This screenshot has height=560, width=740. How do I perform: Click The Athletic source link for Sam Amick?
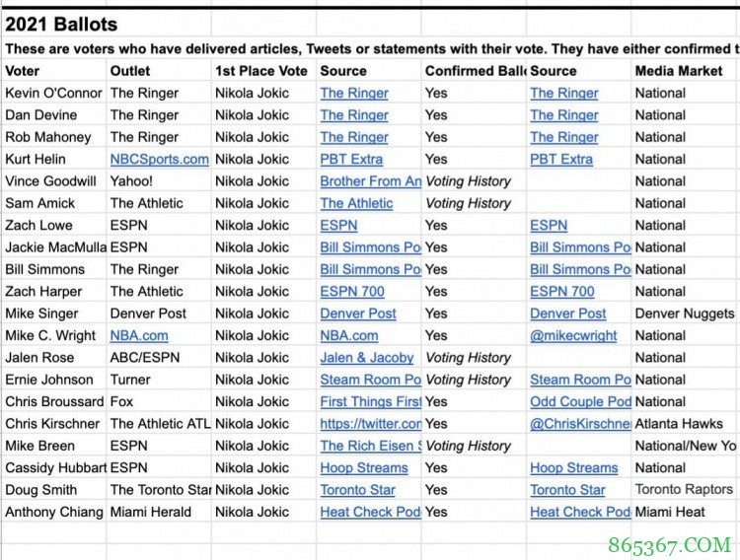click(x=356, y=203)
